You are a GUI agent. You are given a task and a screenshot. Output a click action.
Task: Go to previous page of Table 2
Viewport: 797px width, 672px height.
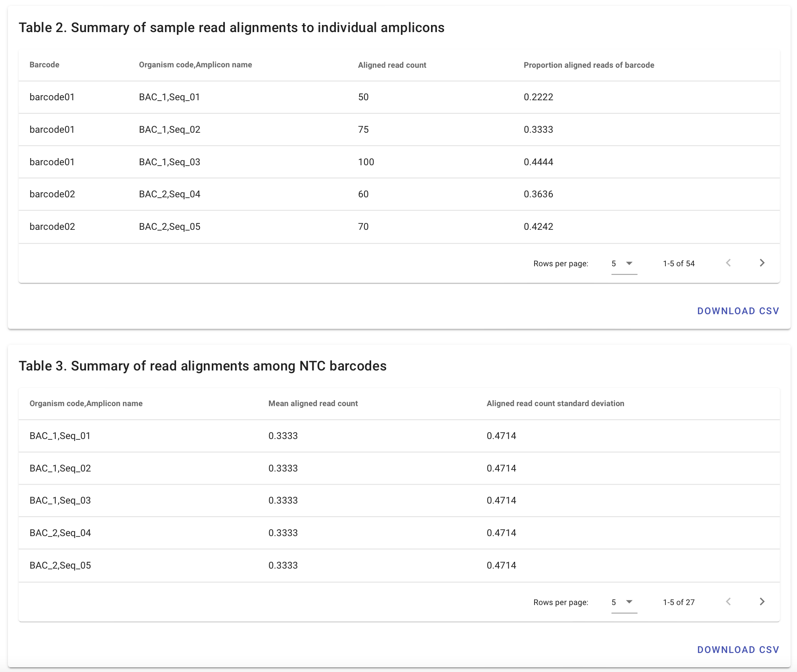click(728, 263)
